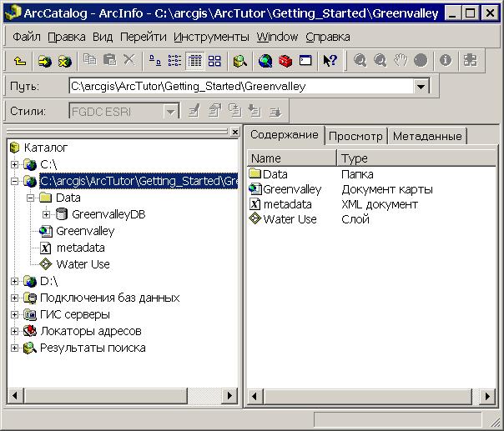
Task: Open the Перейти menu
Action: click(144, 37)
